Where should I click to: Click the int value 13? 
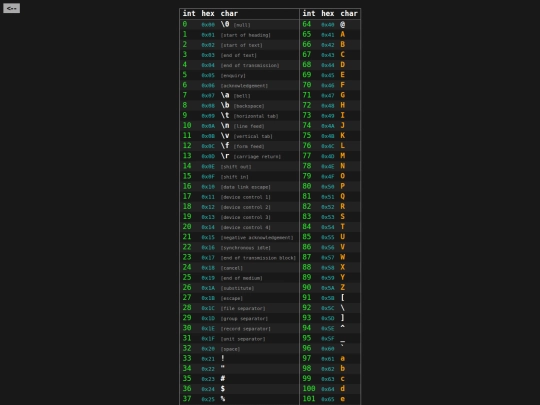click(x=187, y=156)
